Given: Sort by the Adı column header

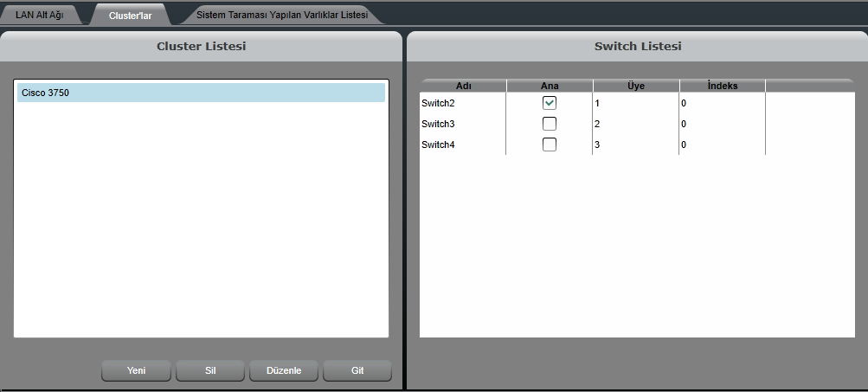Looking at the screenshot, I should coord(463,86).
